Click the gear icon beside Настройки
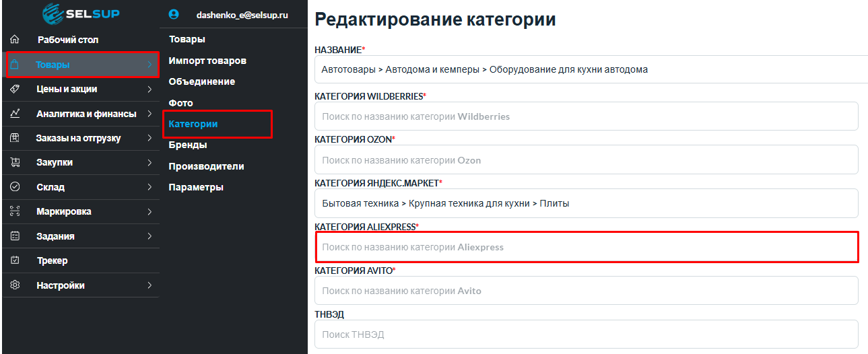Screen dimensions: 868x354 15,285
